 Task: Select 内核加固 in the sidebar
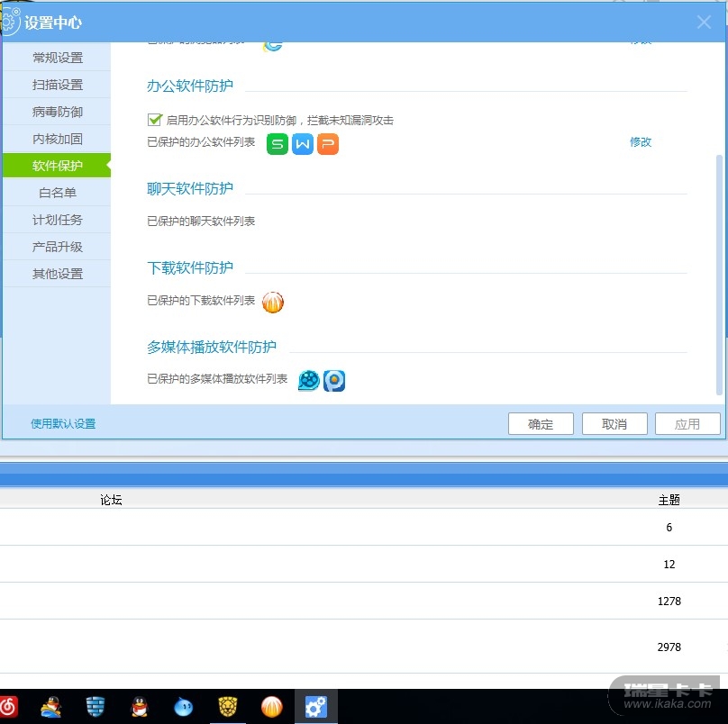pyautogui.click(x=57, y=139)
